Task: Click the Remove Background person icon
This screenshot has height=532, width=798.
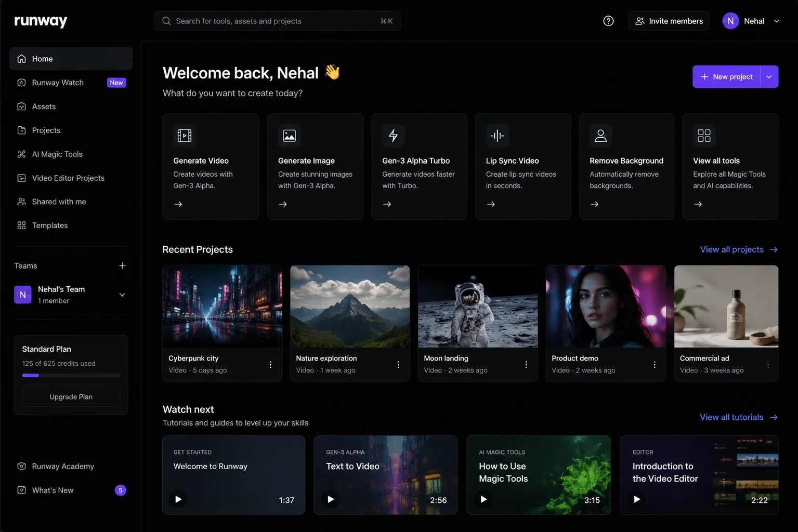Action: 600,136
